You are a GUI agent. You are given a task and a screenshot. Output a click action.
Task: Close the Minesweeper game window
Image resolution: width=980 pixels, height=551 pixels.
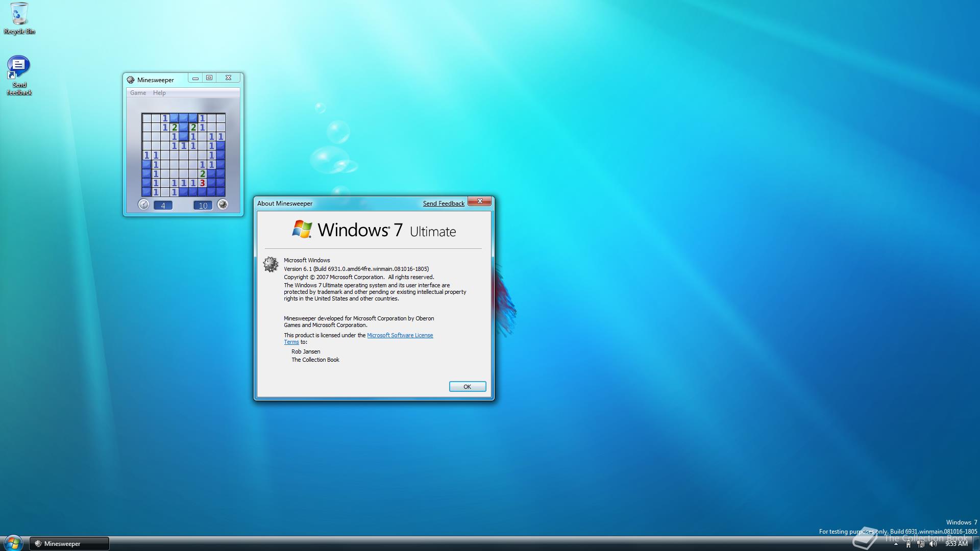[x=228, y=78]
